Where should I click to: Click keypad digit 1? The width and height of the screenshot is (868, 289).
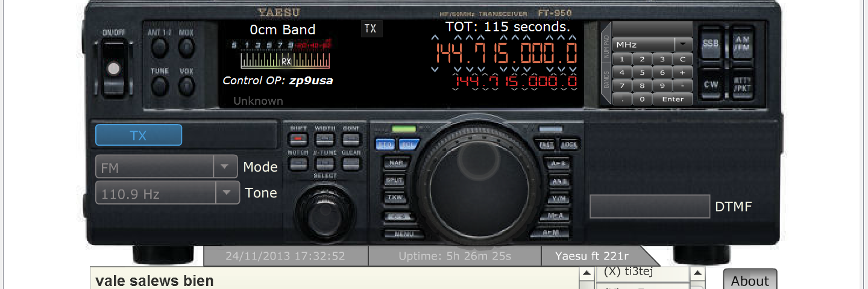[622, 59]
